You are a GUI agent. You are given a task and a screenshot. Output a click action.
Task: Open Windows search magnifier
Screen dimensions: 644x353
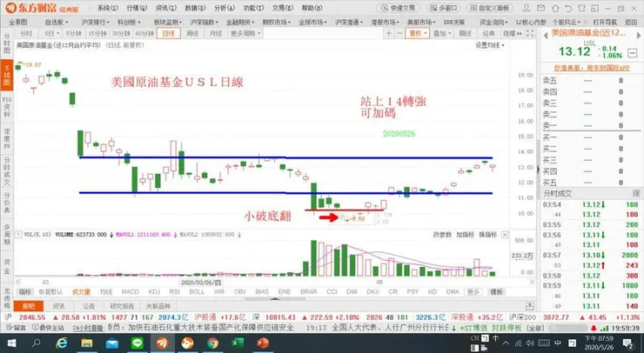(x=37, y=343)
